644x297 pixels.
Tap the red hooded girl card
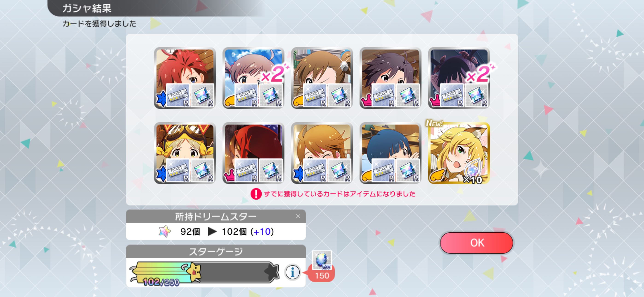tap(253, 153)
